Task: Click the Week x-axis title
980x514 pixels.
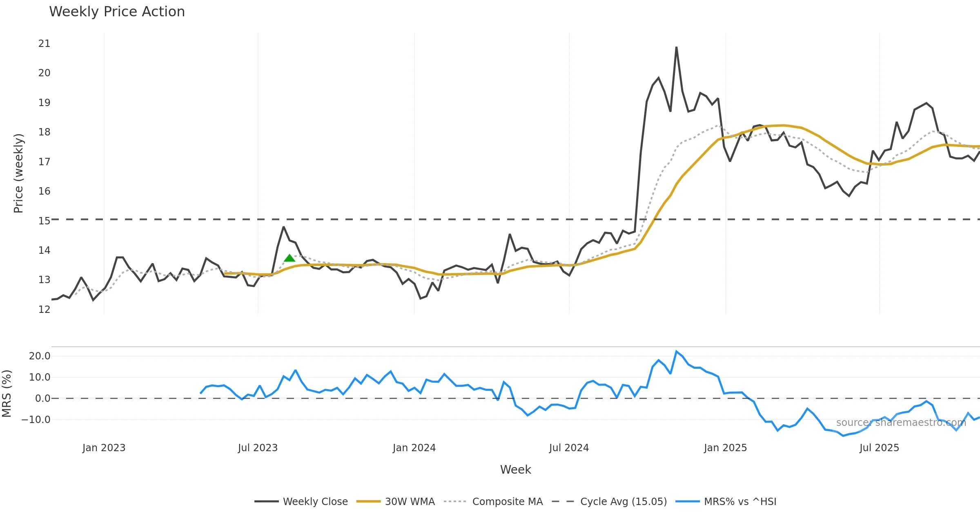Action: 515,470
